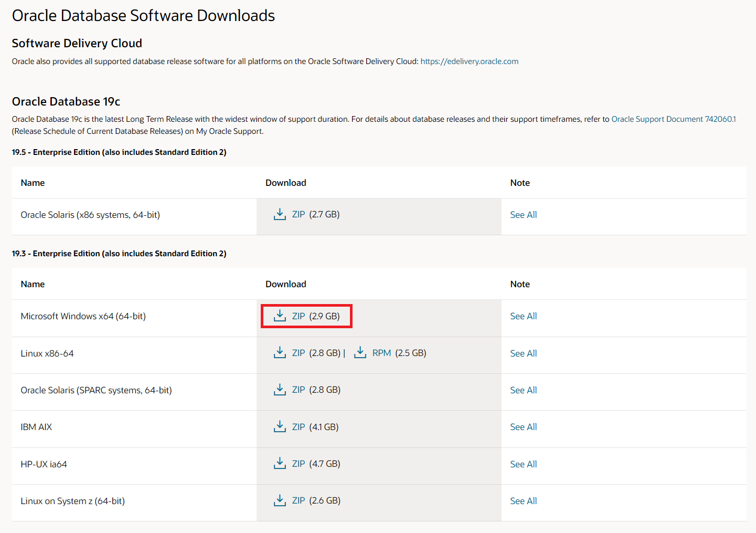Click download icon for Oracle Solaris SPARC ZIP

[280, 390]
